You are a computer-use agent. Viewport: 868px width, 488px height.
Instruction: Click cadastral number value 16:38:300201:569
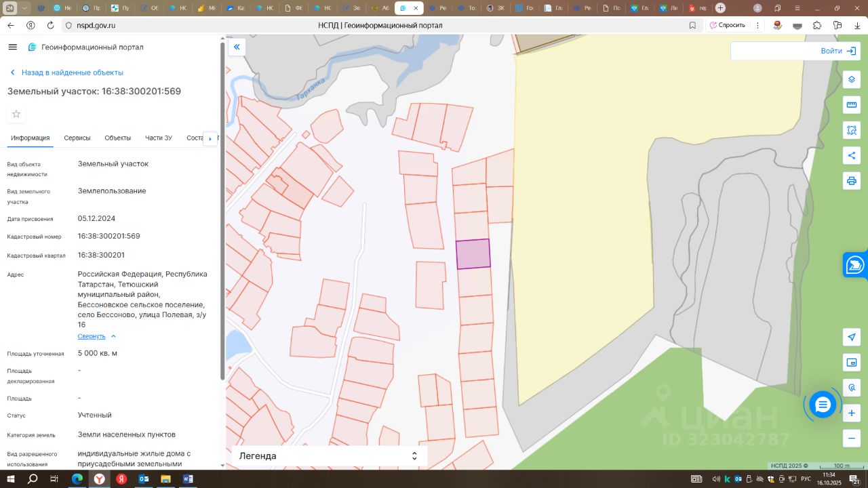109,236
